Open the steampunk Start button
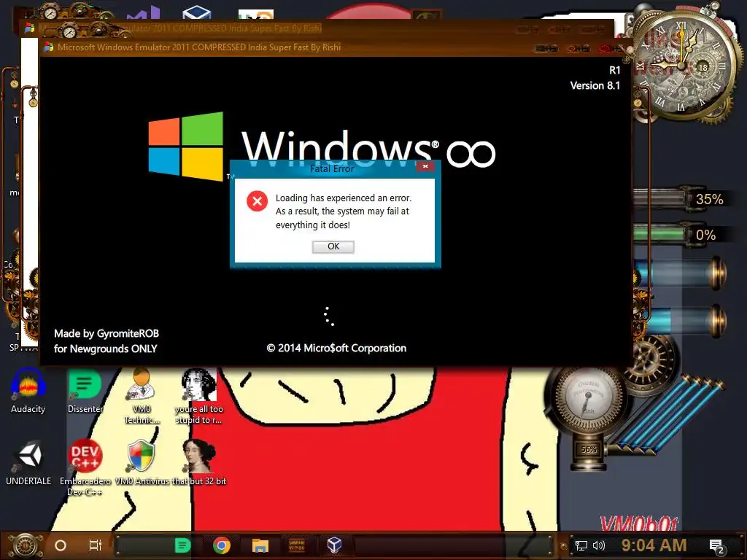747x560 pixels. pos(25,545)
